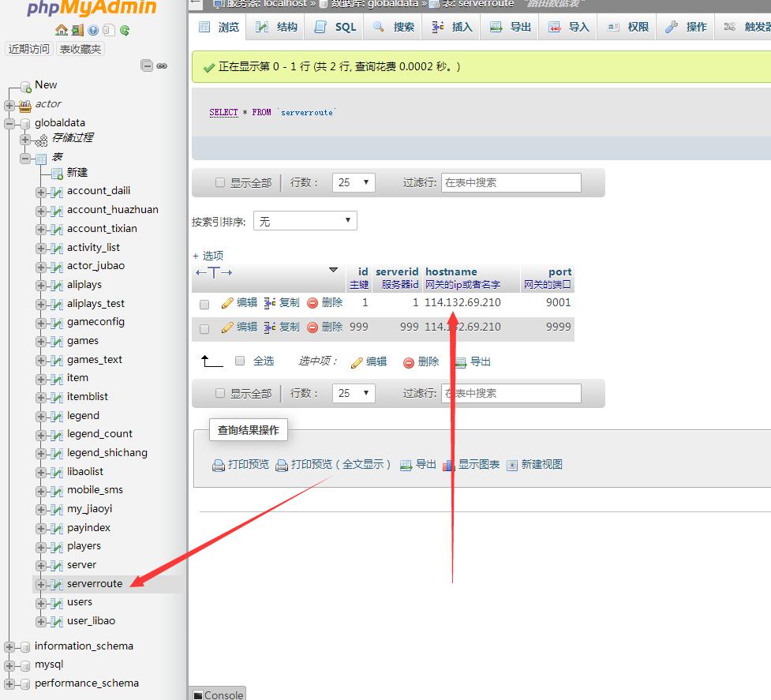The image size is (771, 700).
Task: Click the link chain icon in sidebar
Action: coord(162,66)
